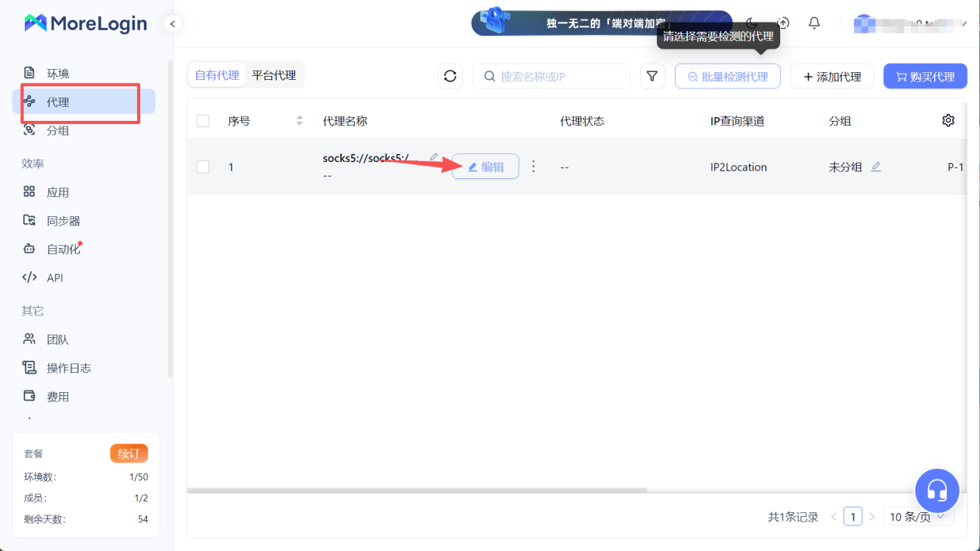Check the select-all checkbox in table header

(x=203, y=120)
